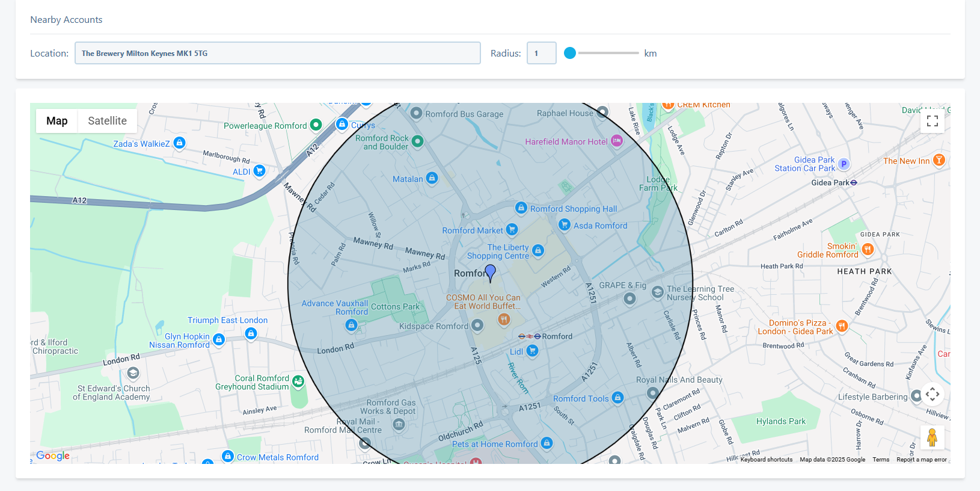Click the Romford Bus Garage pin icon
The image size is (980, 491).
416,113
